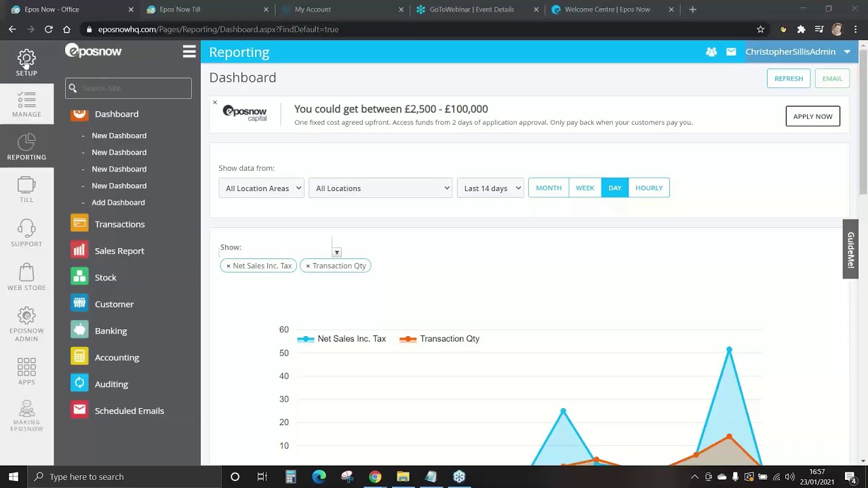Click the Accounting calculator icon
Viewport: 868px width, 488px height.
pyautogui.click(x=79, y=357)
